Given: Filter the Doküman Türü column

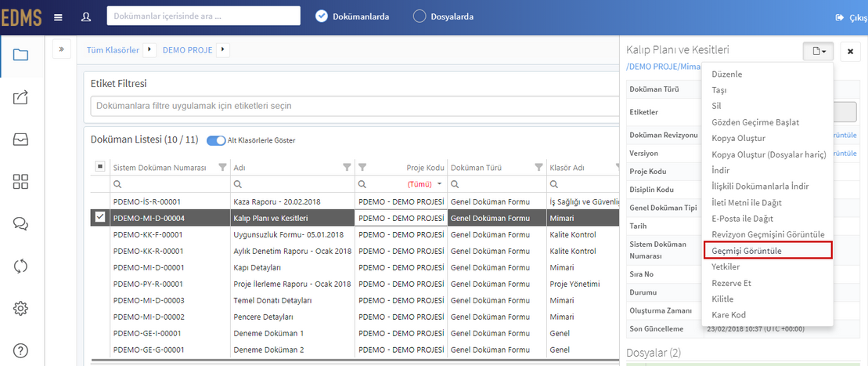Looking at the screenshot, I should [538, 167].
